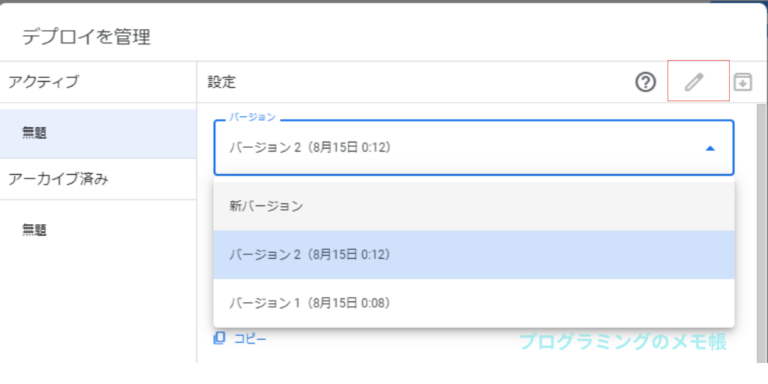
Task: Click the アーカイブ済み section header
Action: tap(58, 179)
